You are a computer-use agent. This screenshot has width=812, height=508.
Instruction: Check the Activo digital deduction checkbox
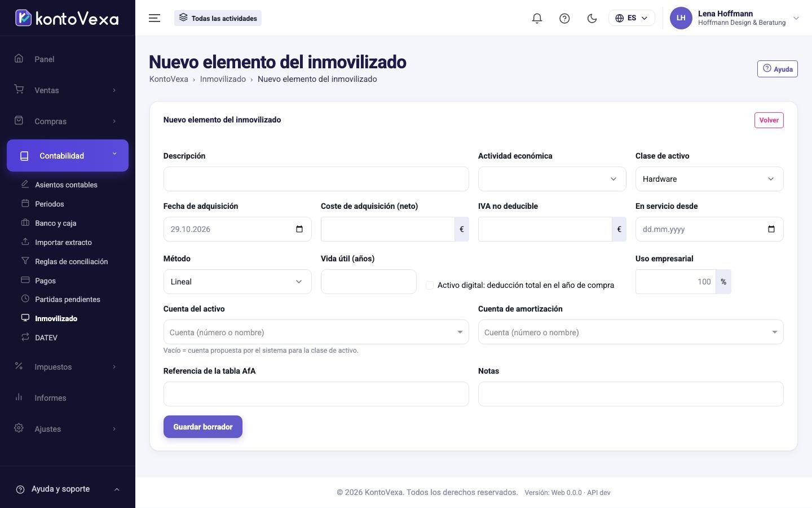coord(430,285)
